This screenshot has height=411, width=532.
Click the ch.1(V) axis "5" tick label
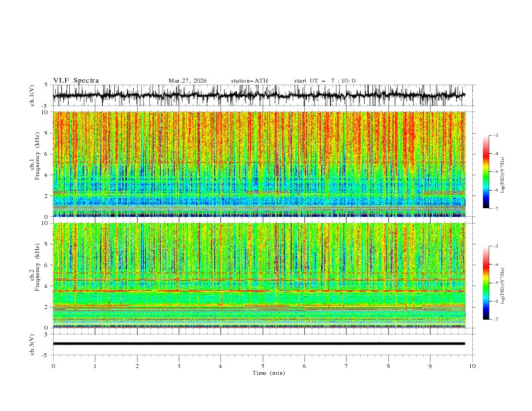pos(47,85)
